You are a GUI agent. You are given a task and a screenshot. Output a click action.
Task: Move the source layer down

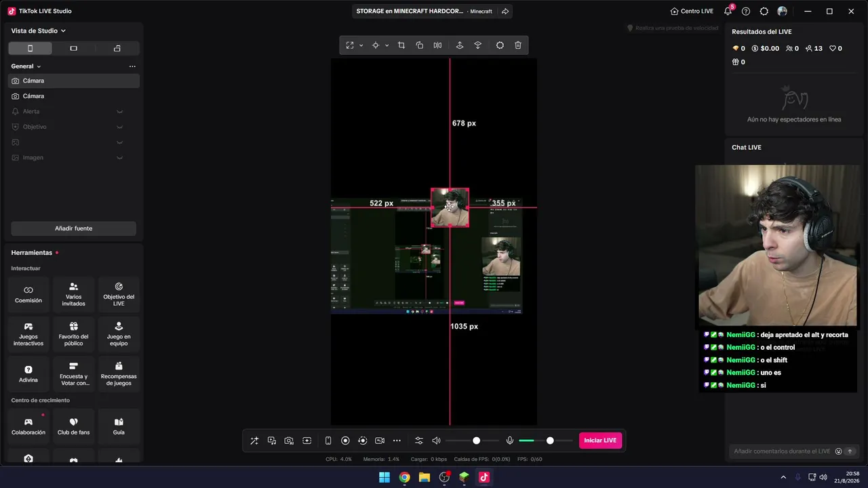click(x=477, y=45)
